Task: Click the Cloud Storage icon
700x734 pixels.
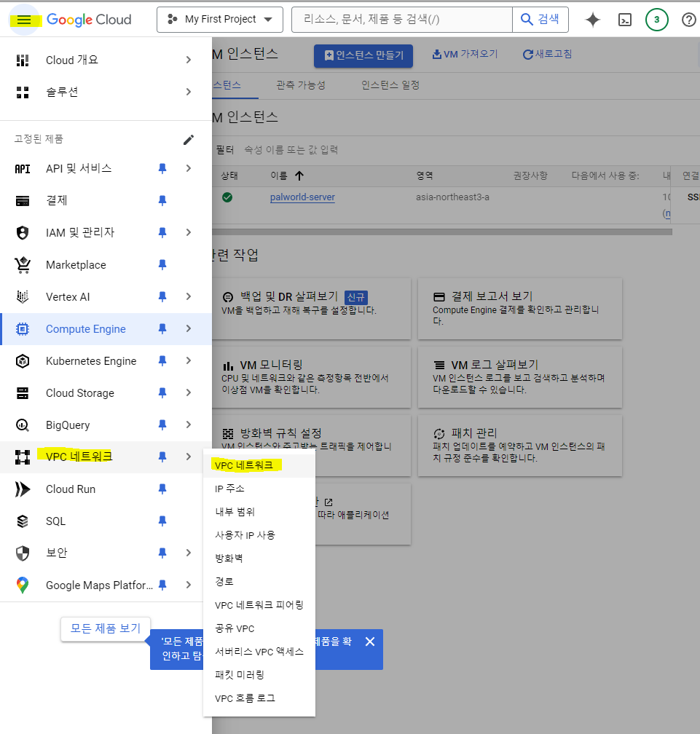Action: tap(23, 393)
